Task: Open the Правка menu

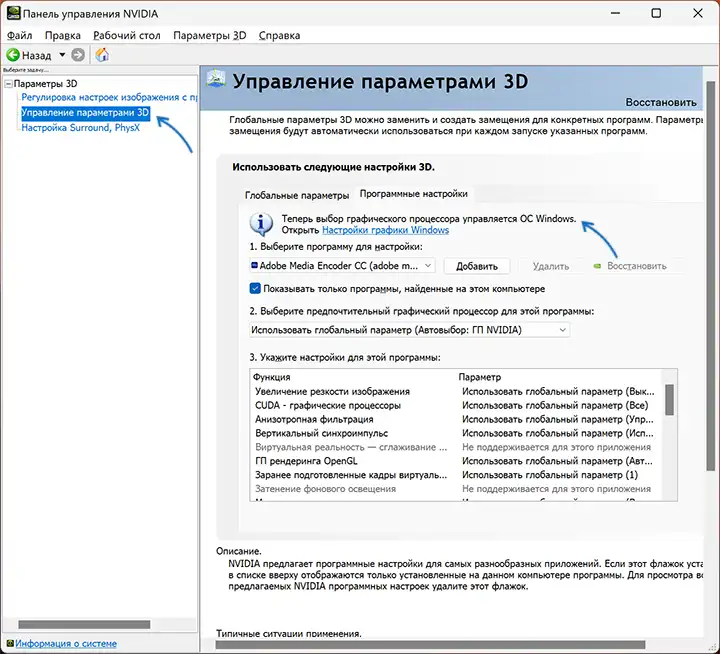Action: coord(62,35)
